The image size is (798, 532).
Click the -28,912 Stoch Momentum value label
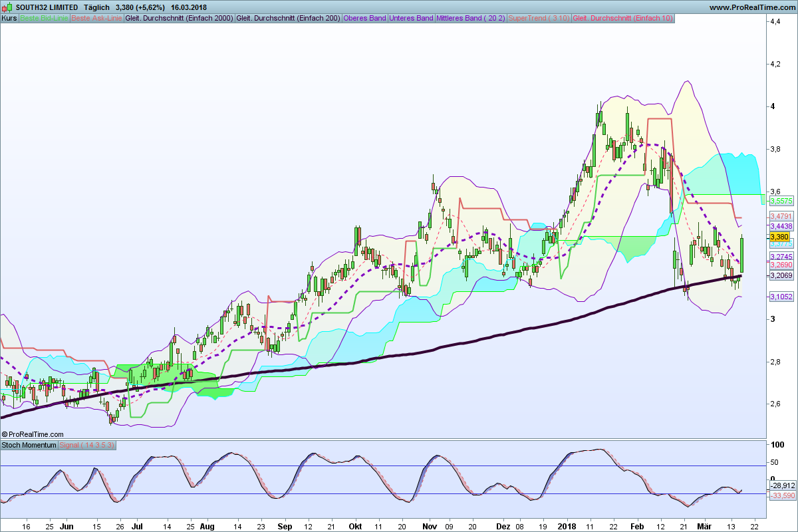(781, 486)
